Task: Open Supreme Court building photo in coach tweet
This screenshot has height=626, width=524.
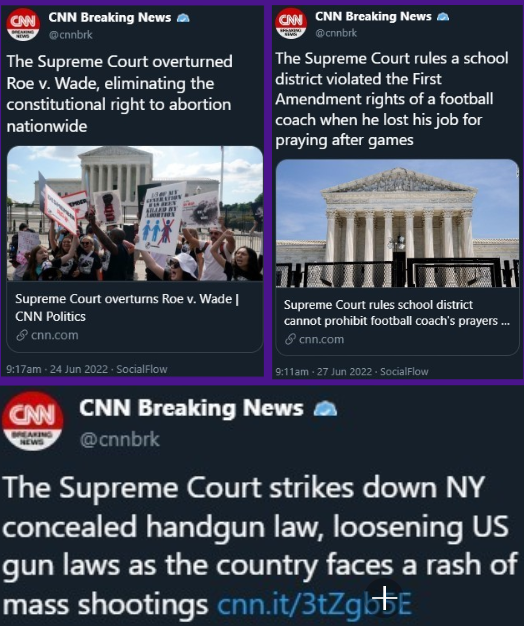Action: click(x=397, y=224)
